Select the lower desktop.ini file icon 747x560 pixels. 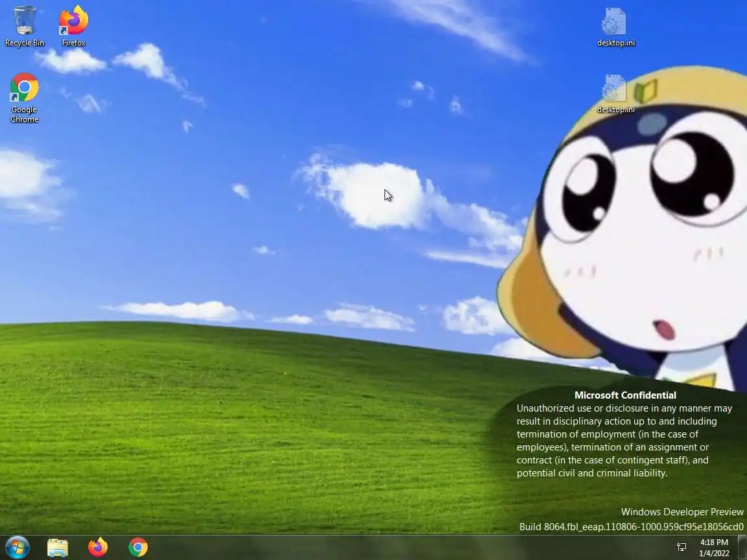coord(615,94)
